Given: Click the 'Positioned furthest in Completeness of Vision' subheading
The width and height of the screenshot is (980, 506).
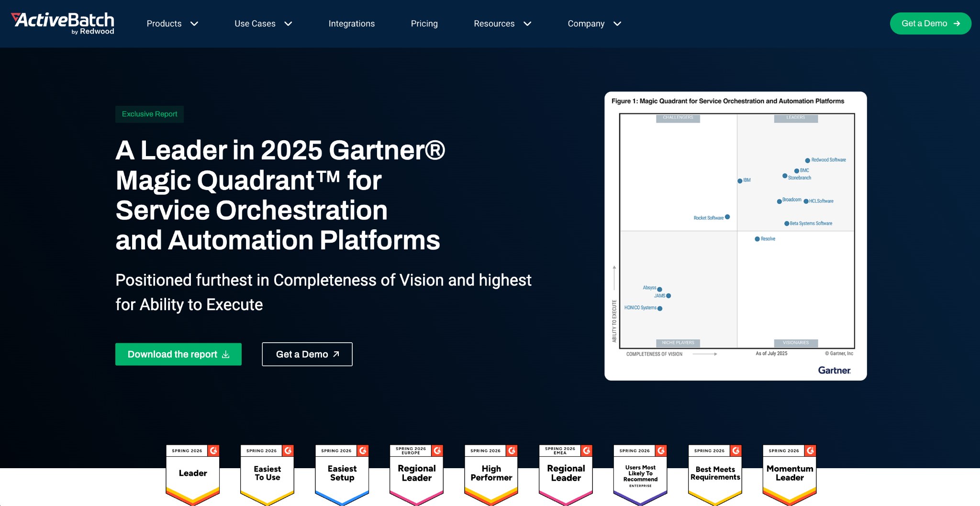Looking at the screenshot, I should click(x=323, y=292).
